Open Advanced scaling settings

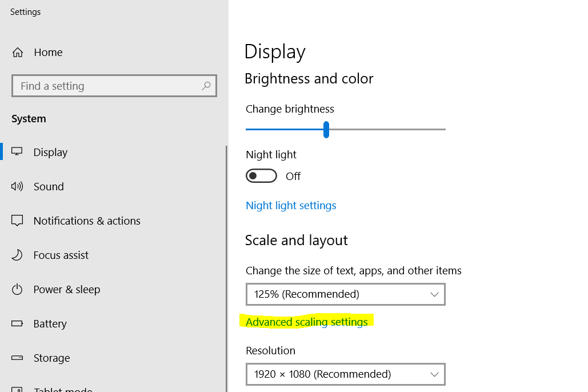(307, 322)
